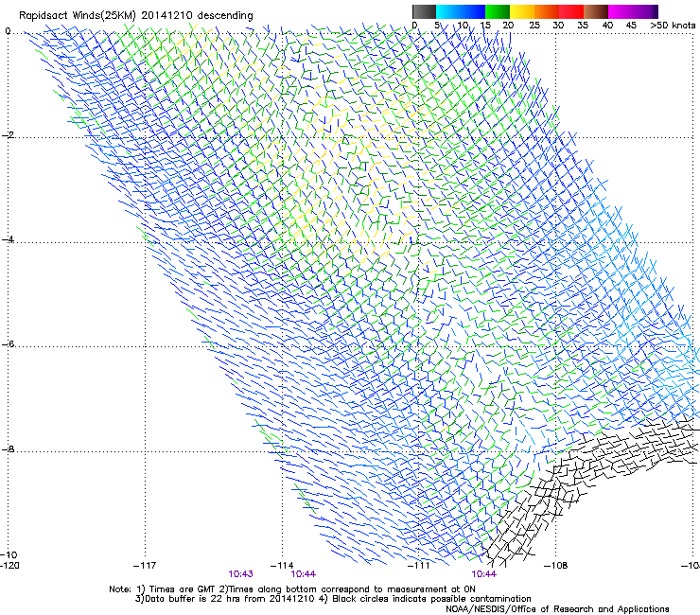
Task: Click the latitude label '0' on left axis
Action: point(8,31)
